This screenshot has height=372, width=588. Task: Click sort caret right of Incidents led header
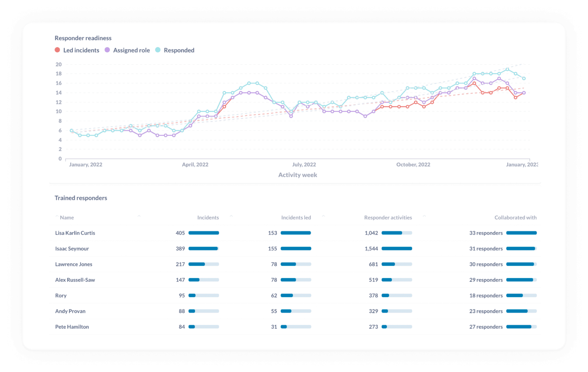pyautogui.click(x=323, y=216)
